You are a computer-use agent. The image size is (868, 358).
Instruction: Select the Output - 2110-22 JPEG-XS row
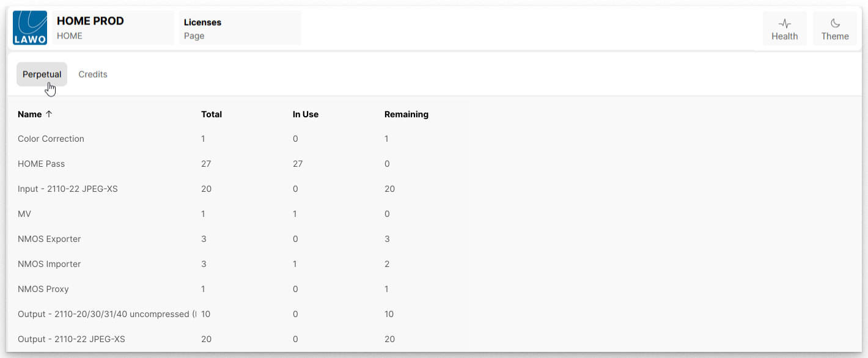[72, 339]
